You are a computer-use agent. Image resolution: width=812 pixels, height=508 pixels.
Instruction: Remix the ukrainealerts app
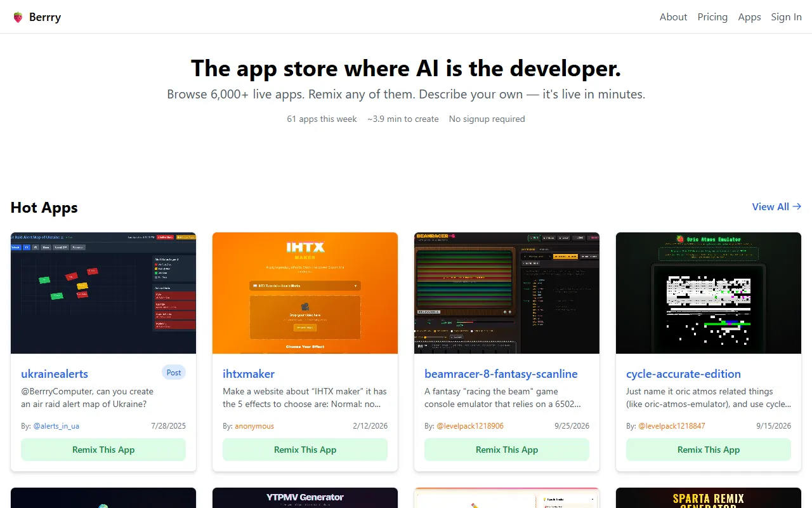tap(103, 450)
